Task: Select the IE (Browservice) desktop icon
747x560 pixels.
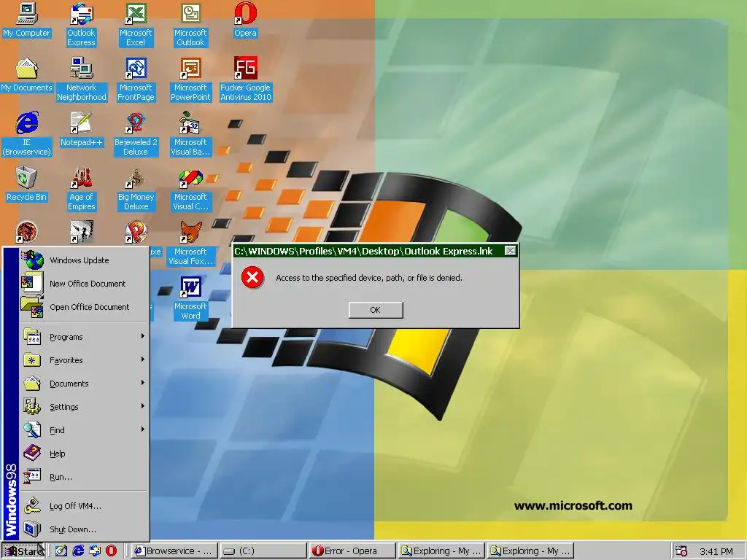Action: (x=27, y=134)
